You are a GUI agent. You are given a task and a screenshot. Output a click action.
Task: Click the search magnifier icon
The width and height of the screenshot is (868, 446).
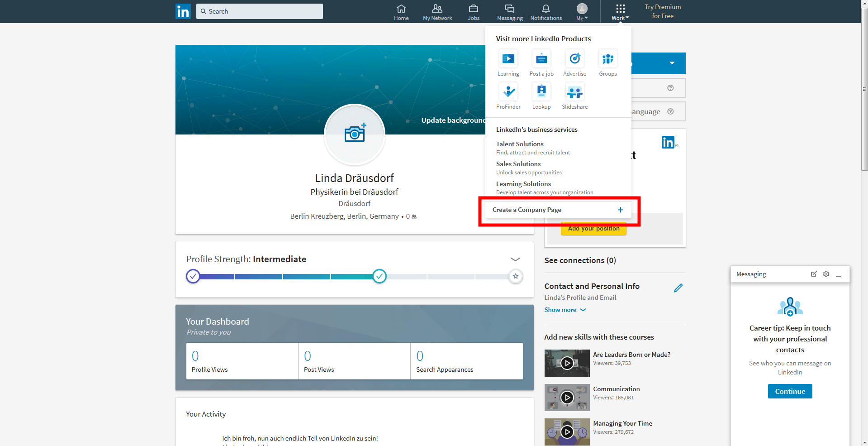pos(204,11)
